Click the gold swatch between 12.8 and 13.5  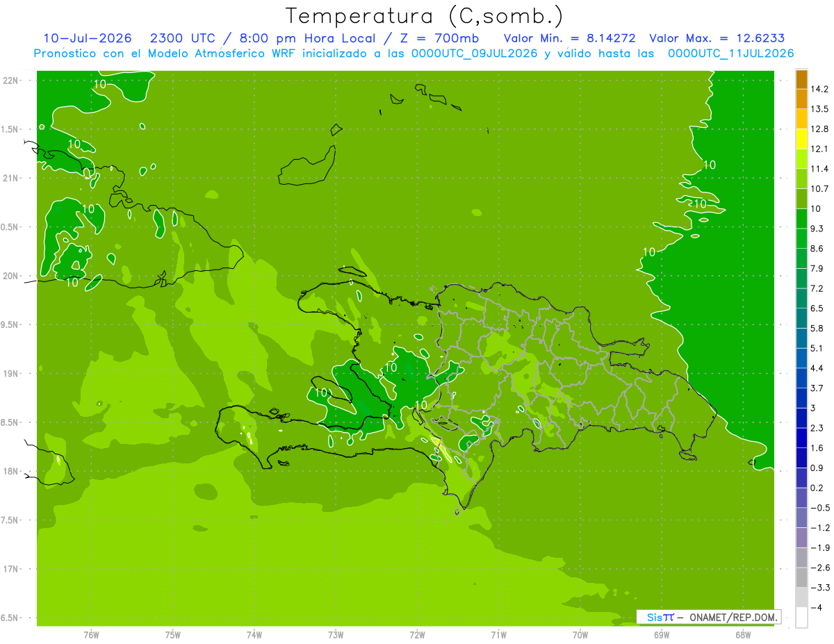(x=801, y=119)
